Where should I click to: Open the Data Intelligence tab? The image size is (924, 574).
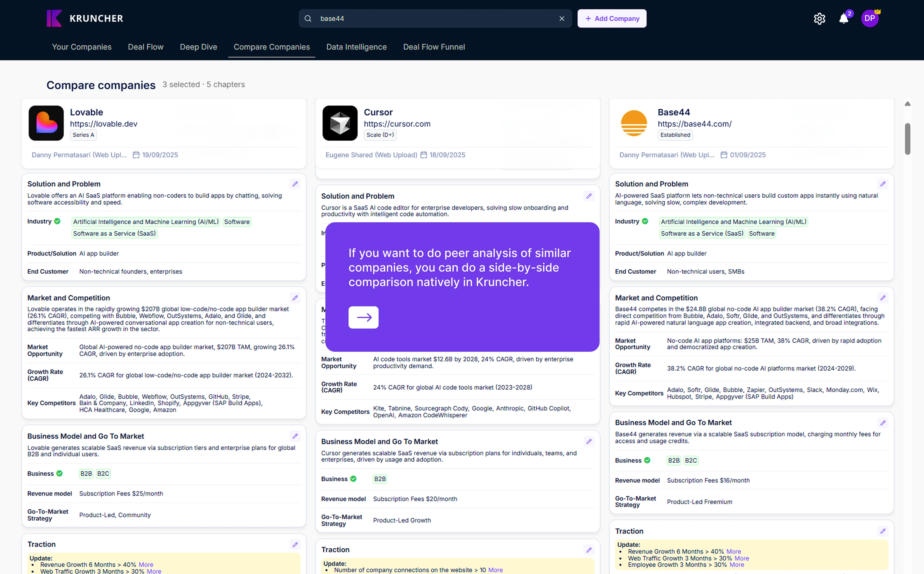coord(357,47)
